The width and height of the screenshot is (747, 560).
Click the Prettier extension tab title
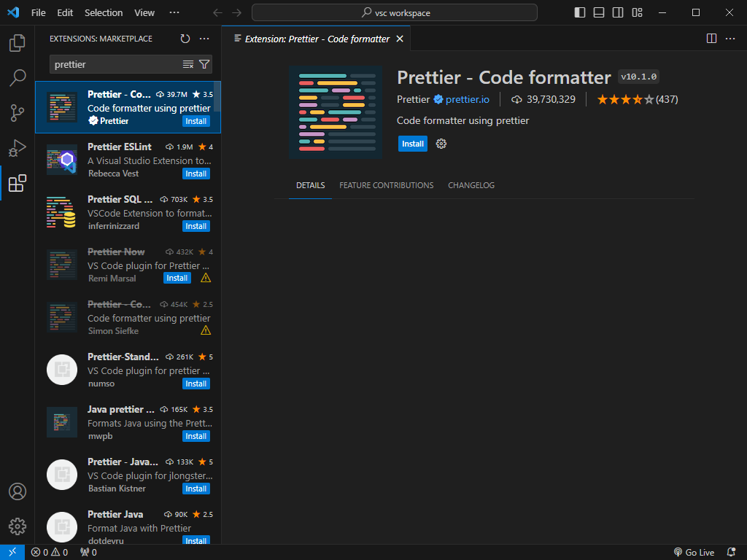point(317,39)
